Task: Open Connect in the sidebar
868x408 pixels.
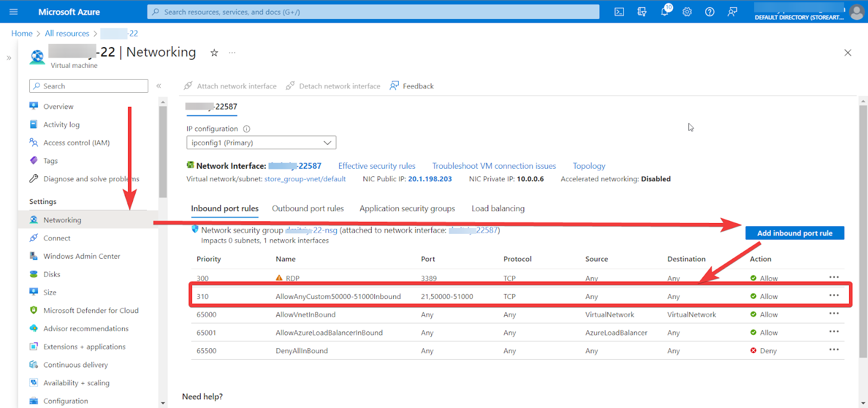Action: (57, 238)
